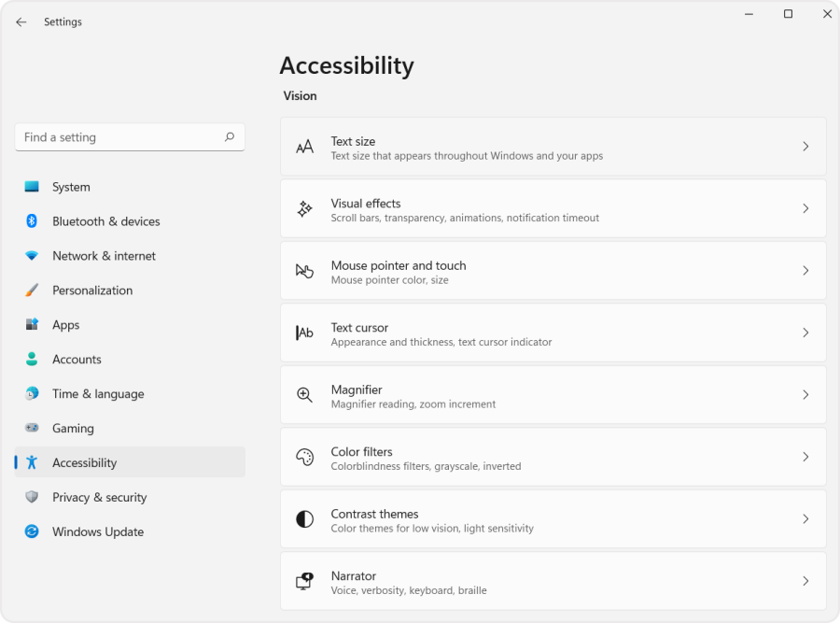Click the Accessibility person icon in sidebar

(32, 462)
